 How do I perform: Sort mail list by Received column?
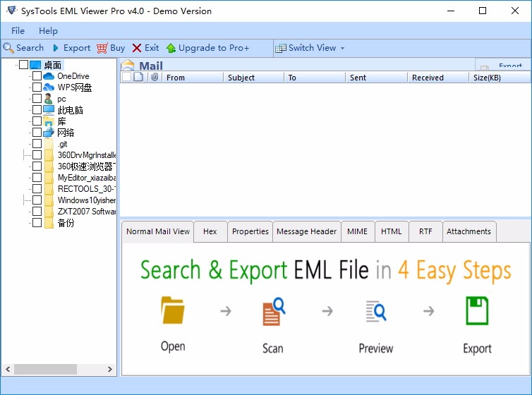coord(438,78)
